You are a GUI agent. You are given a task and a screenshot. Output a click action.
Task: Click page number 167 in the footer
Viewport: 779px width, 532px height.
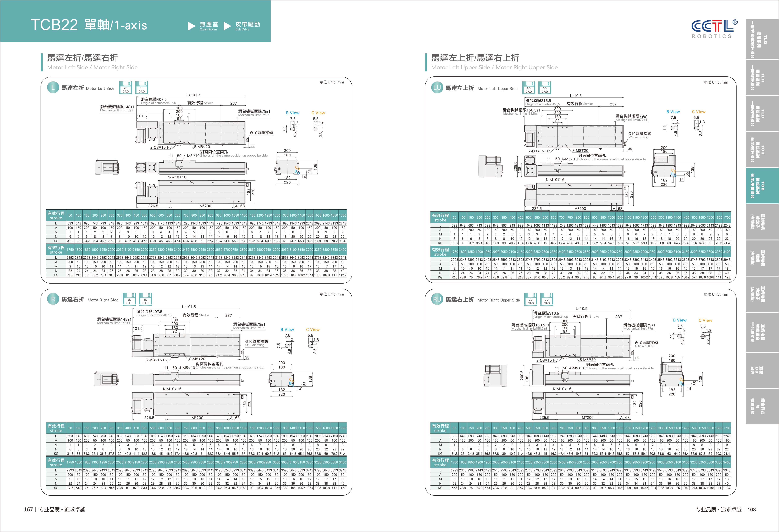[x=28, y=510]
